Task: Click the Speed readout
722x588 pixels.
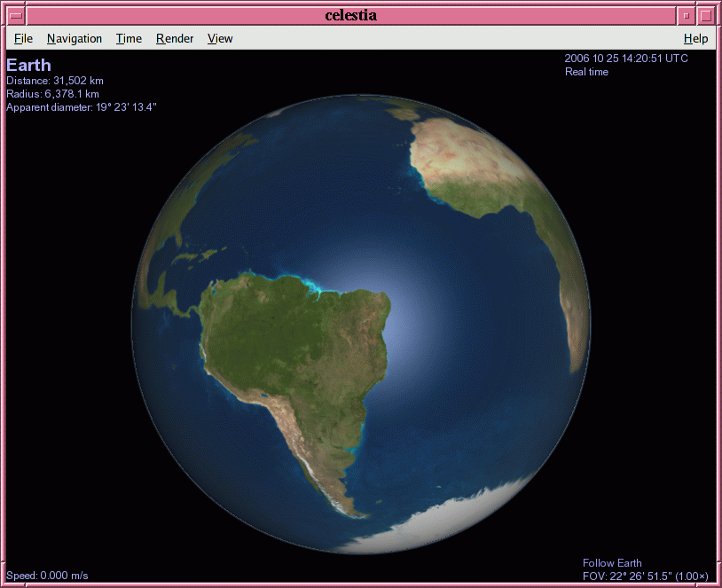Action: [x=47, y=576]
